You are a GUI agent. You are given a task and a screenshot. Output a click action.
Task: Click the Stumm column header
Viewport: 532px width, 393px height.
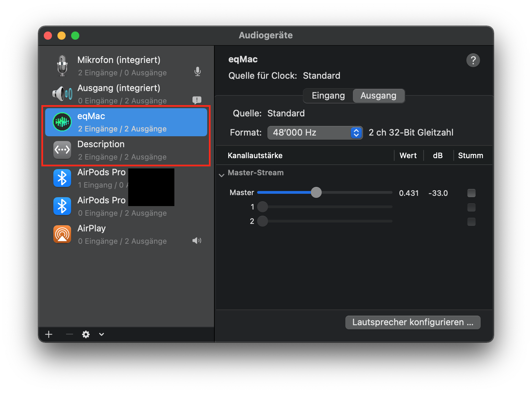pyautogui.click(x=470, y=156)
